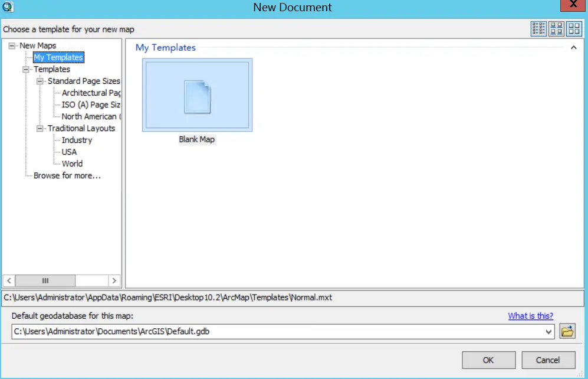Browse for default geodatabase folder icon
The image size is (588, 379).
[x=567, y=331]
